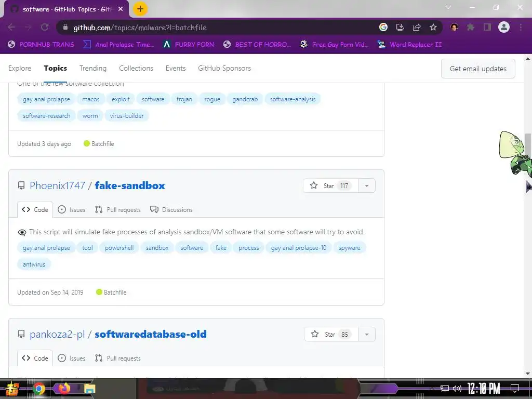Open Discussions of fake-sandbox

tap(171, 210)
